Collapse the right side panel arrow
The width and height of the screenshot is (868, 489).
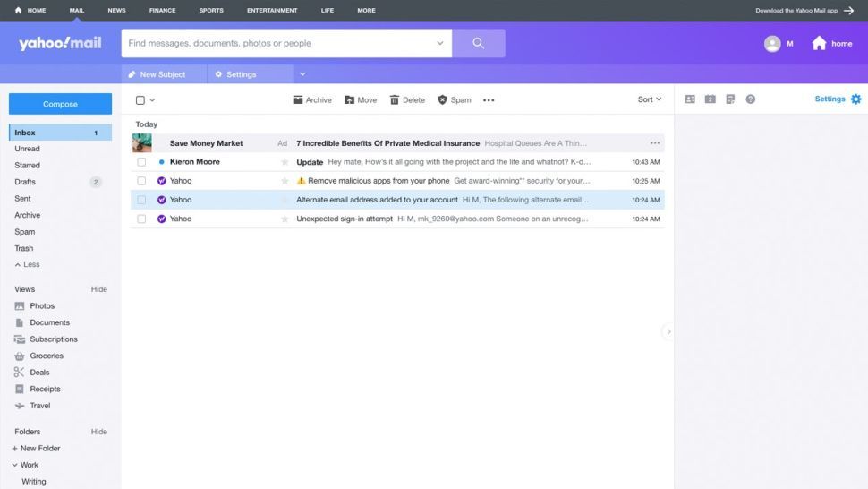pos(668,331)
